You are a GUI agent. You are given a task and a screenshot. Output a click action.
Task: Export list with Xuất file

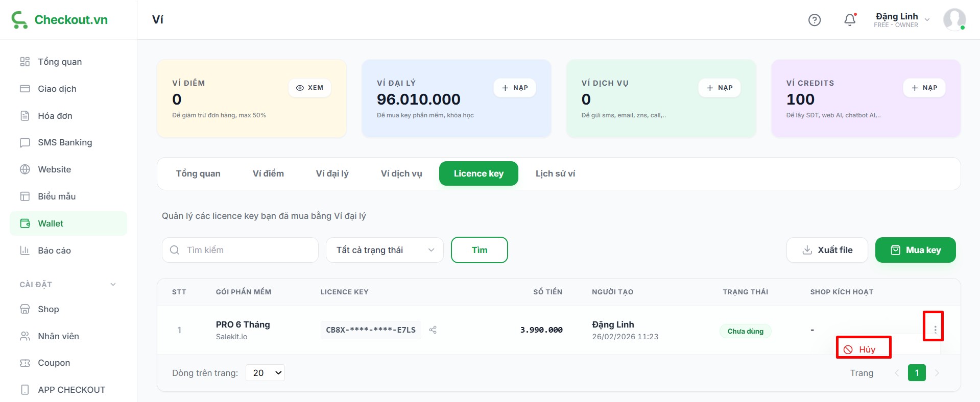pos(827,250)
